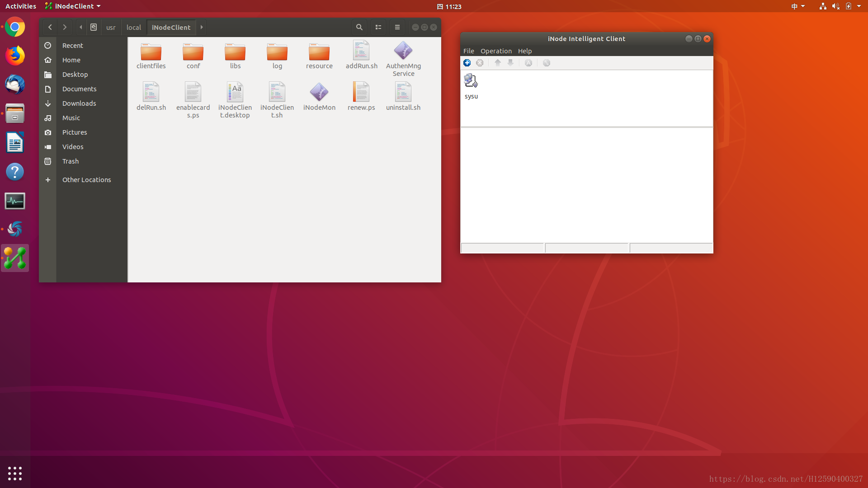Viewport: 868px width, 488px height.
Task: Open the Help menu in iNode client
Action: (525, 51)
